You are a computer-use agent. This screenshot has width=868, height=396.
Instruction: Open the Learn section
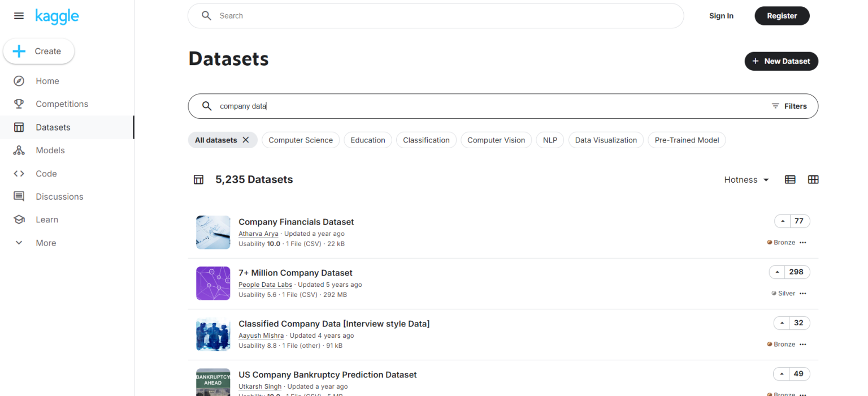(x=47, y=219)
